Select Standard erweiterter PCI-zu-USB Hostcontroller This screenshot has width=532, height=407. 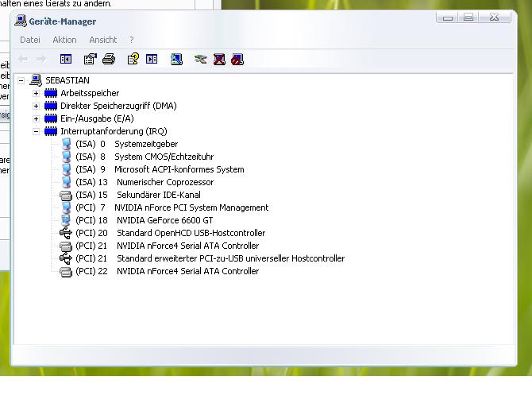[210, 258]
